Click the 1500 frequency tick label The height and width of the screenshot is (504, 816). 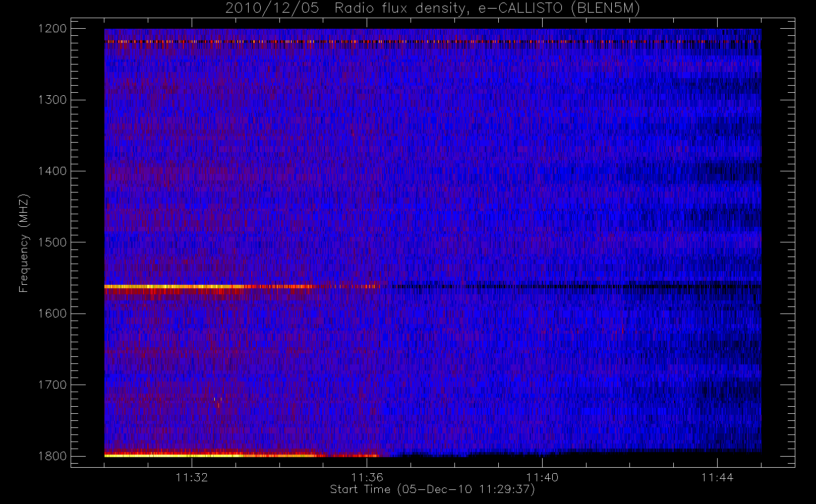[x=53, y=242]
